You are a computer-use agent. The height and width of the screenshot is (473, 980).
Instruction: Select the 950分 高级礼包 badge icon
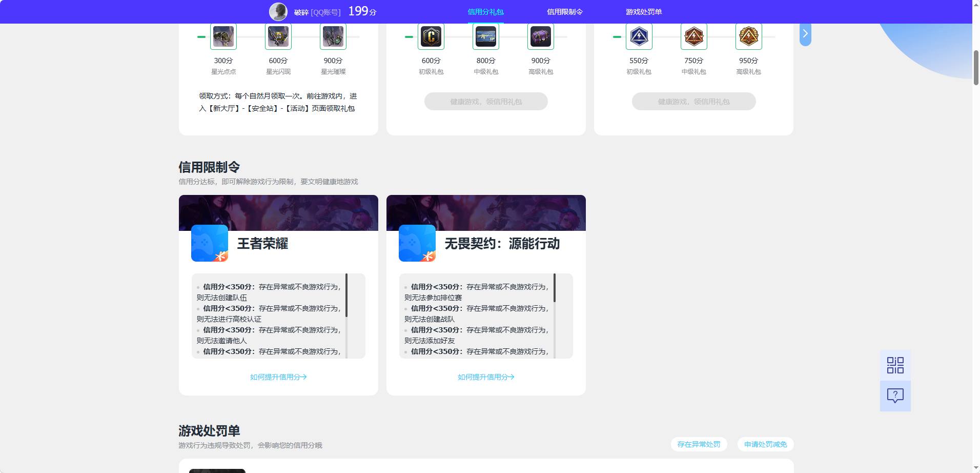tap(749, 36)
